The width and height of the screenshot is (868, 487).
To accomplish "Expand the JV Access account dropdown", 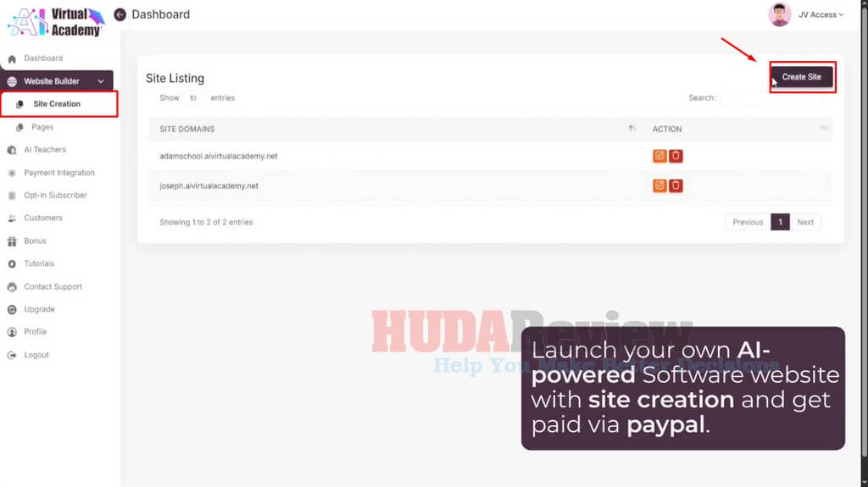I will pos(821,14).
